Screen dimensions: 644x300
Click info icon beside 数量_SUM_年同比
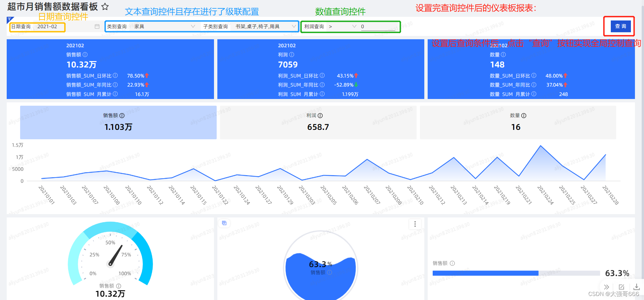click(x=534, y=85)
